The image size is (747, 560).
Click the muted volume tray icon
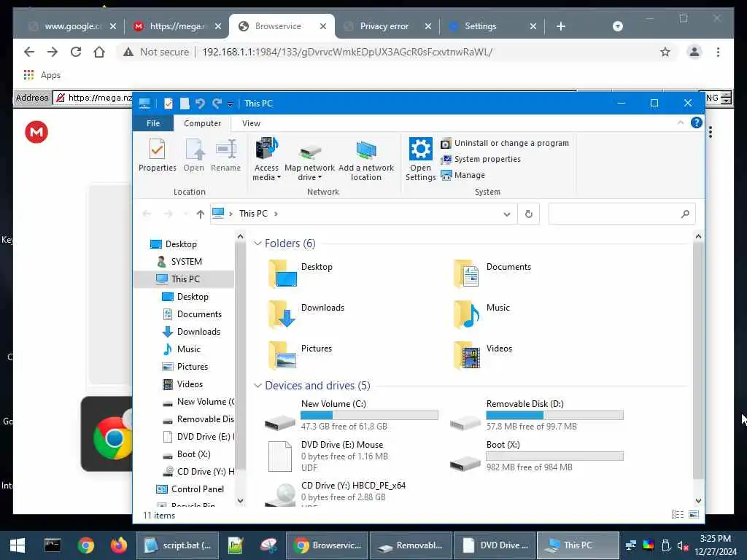[x=683, y=545]
